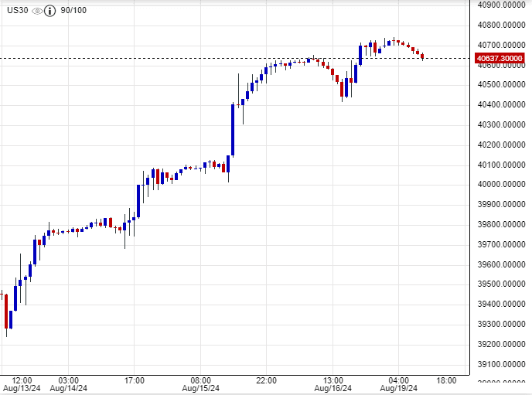This screenshot has width=532, height=395.
Task: Click the 39800.00000 price axis label
Action: 501,224
